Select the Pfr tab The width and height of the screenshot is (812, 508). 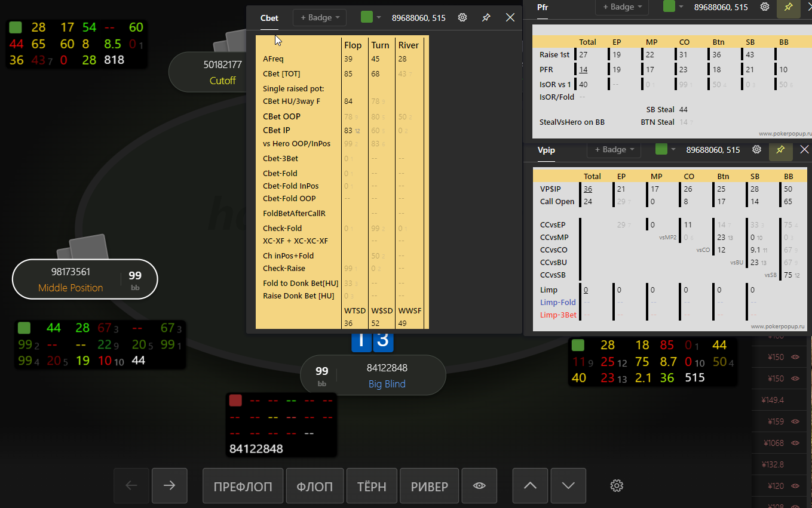click(x=543, y=7)
